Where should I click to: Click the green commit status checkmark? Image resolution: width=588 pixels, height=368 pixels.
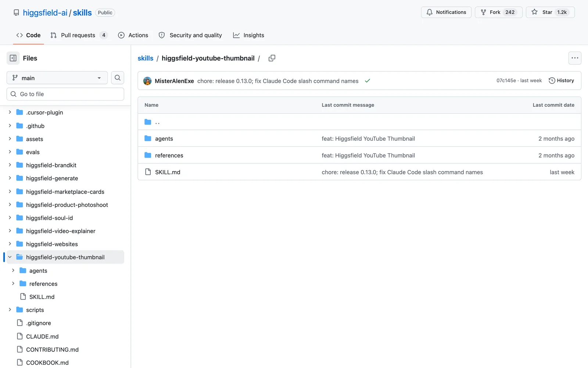click(367, 81)
